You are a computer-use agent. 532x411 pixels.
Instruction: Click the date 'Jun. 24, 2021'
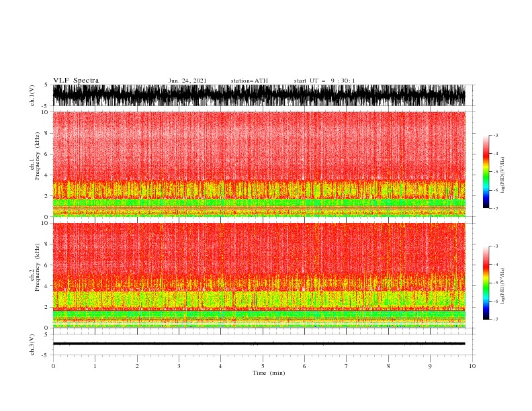tap(187, 81)
